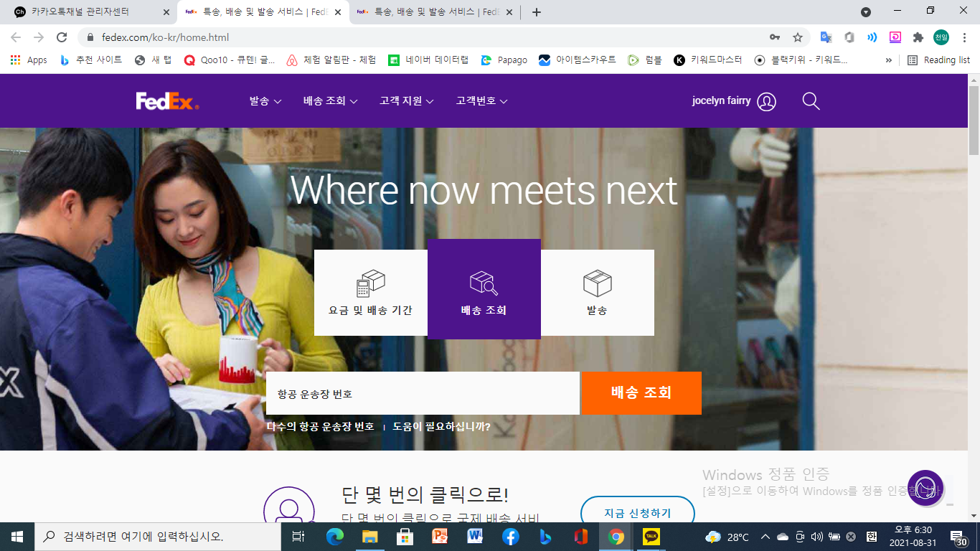Image resolution: width=980 pixels, height=551 pixels.
Task: Click the browser reload button
Action: click(62, 37)
